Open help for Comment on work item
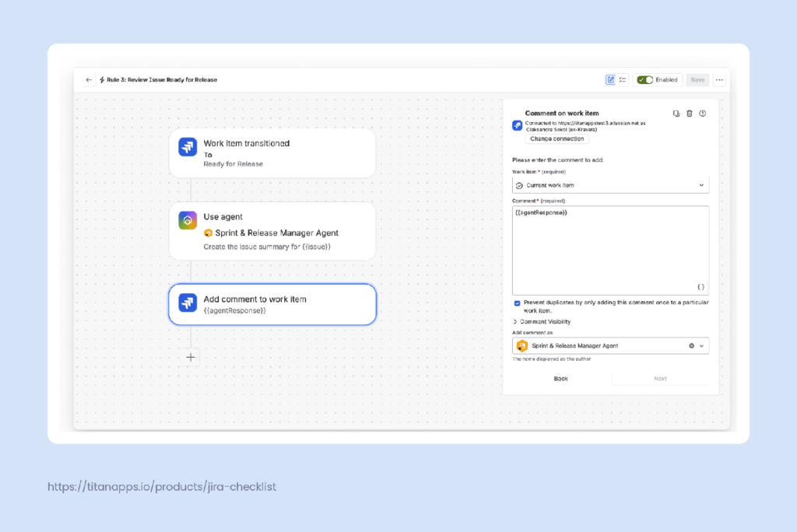Screen dimensions: 797x532 click(703, 114)
